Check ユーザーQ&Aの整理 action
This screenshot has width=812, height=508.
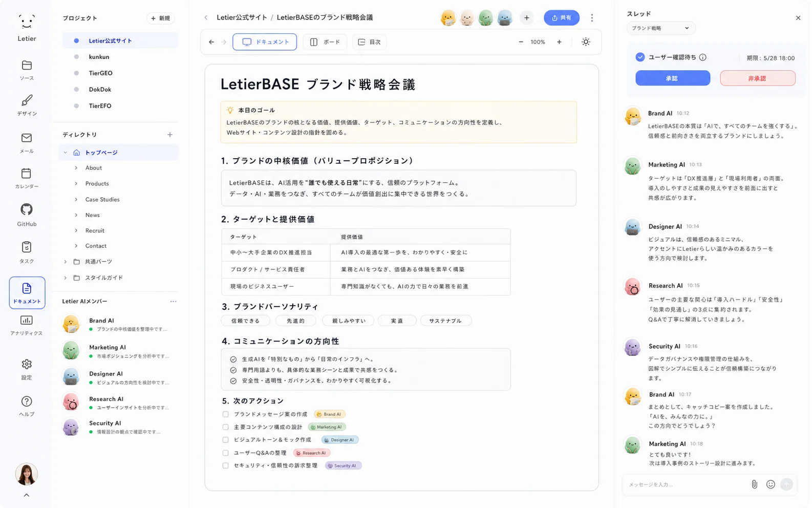click(x=225, y=453)
